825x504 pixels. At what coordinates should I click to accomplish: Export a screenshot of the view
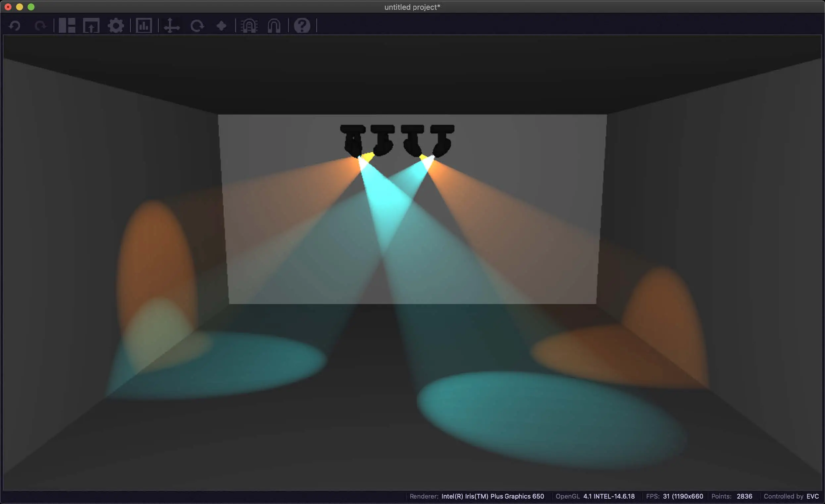[x=91, y=25]
